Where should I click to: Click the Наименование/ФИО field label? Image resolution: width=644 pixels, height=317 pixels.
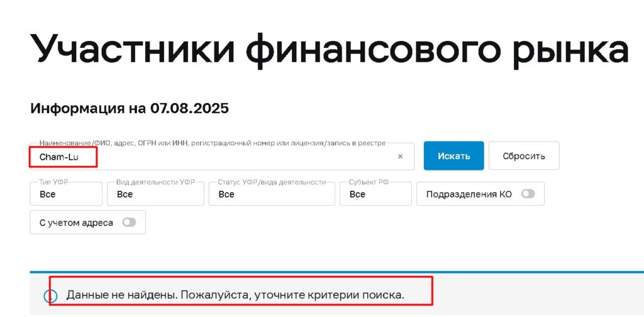coord(212,143)
